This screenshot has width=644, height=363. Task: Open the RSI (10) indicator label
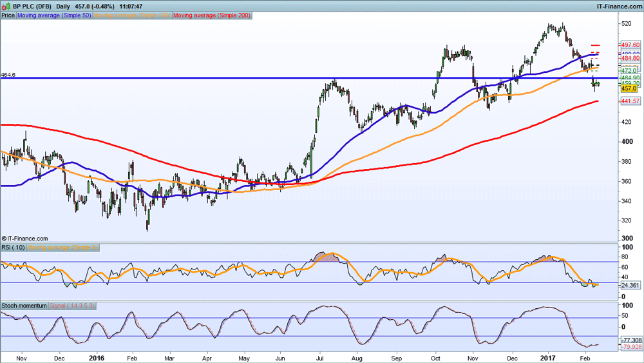[x=14, y=248]
